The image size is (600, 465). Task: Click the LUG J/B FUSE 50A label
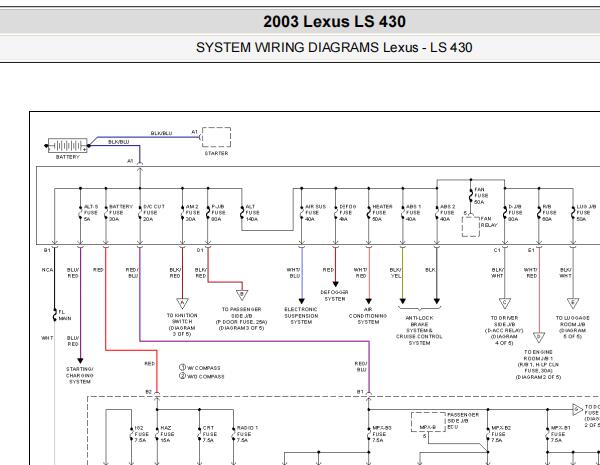click(x=586, y=213)
